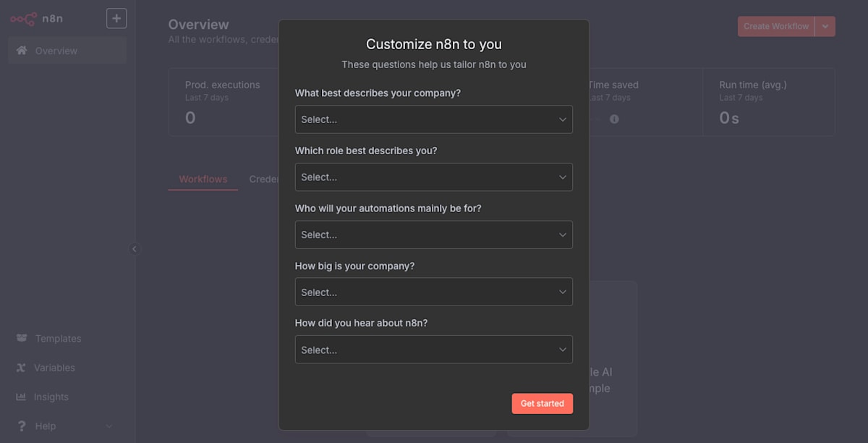Click the Prod. executions stat card
This screenshot has width=868, height=443.
point(224,102)
